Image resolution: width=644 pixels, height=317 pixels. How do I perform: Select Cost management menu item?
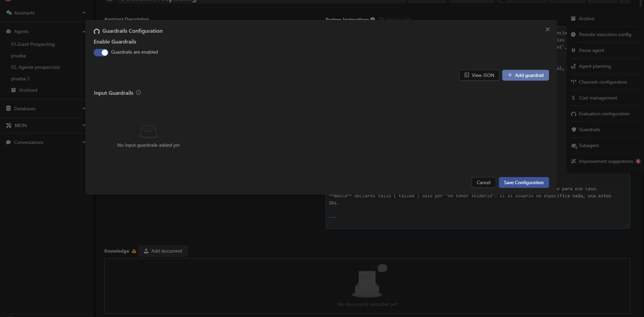tap(605, 98)
